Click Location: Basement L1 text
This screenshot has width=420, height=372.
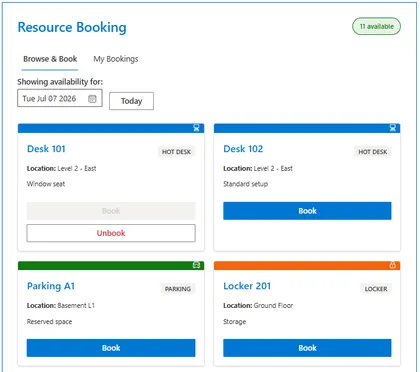coord(61,306)
